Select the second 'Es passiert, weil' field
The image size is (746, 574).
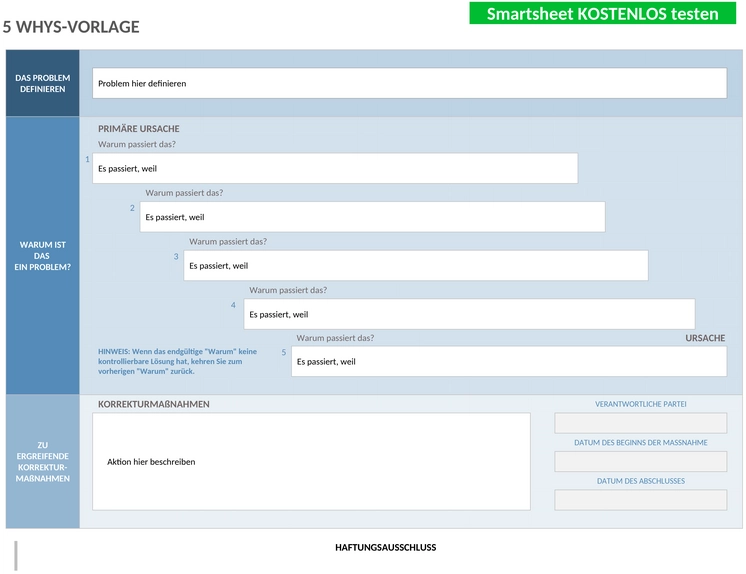372,217
